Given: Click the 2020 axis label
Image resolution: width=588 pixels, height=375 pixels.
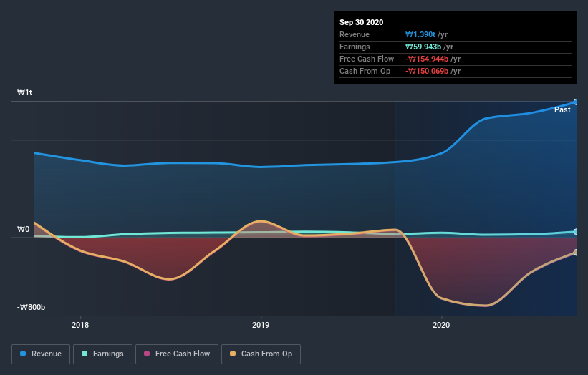Looking at the screenshot, I should point(441,325).
